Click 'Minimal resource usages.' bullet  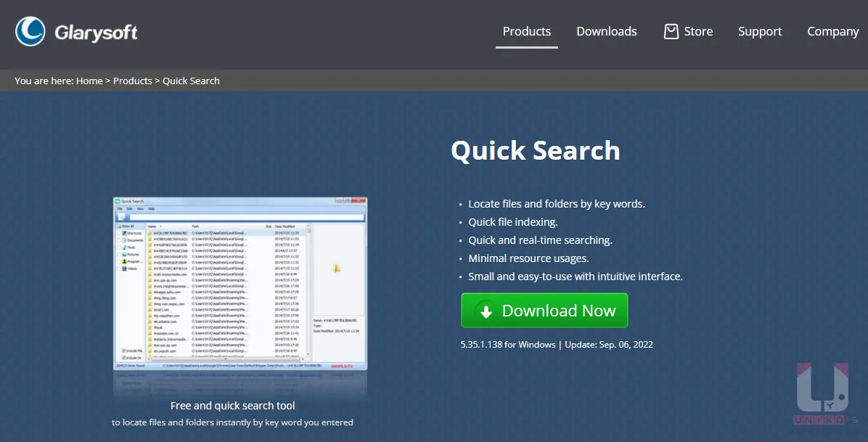528,258
